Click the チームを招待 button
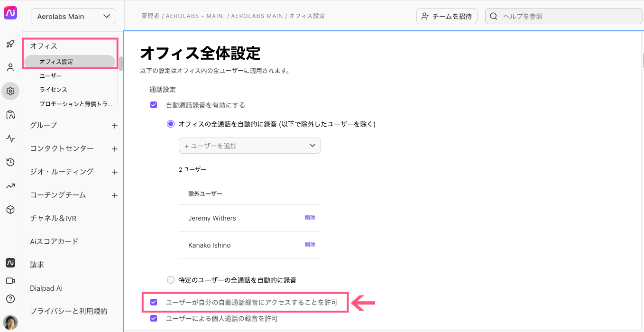 click(x=447, y=16)
